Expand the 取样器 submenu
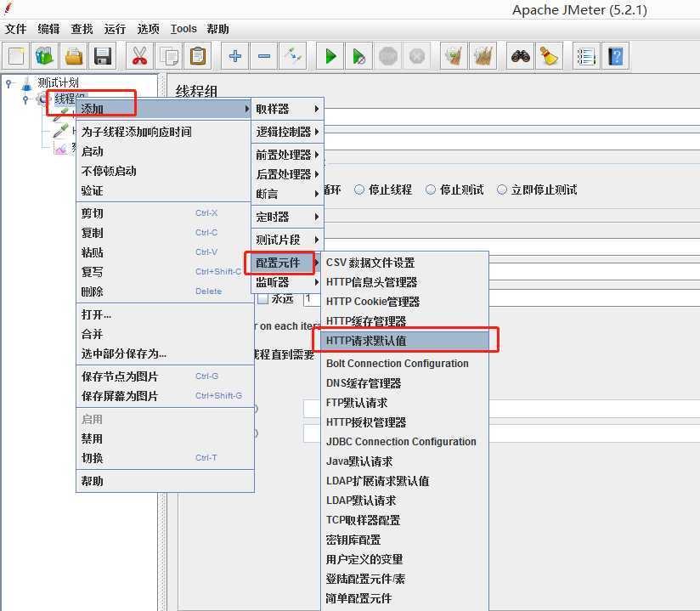The height and width of the screenshot is (611, 700). (x=287, y=109)
